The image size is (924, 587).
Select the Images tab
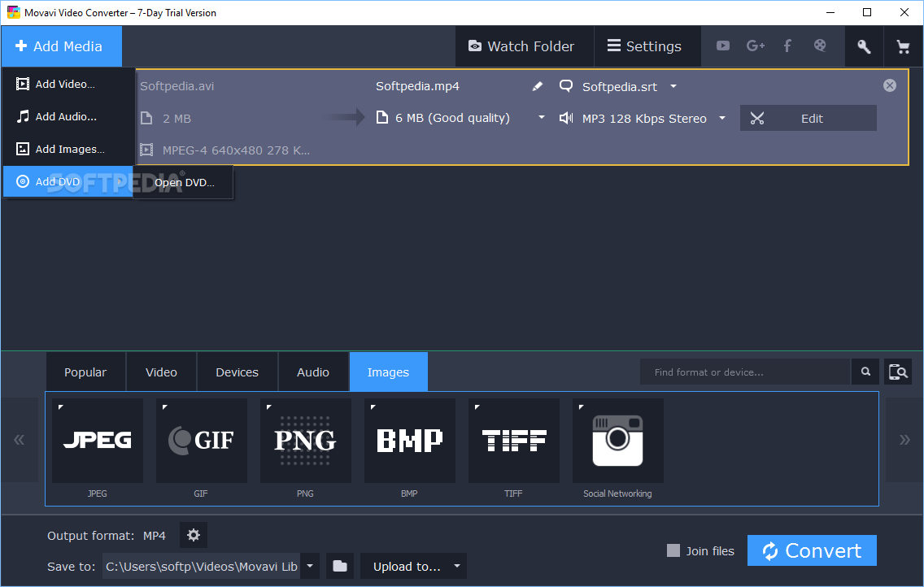pyautogui.click(x=388, y=372)
